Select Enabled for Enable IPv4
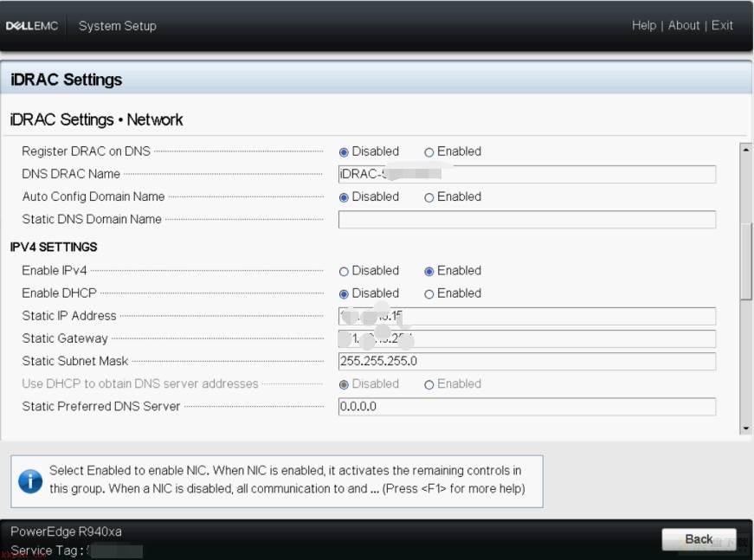Screen dimensions: 754x560 429,272
